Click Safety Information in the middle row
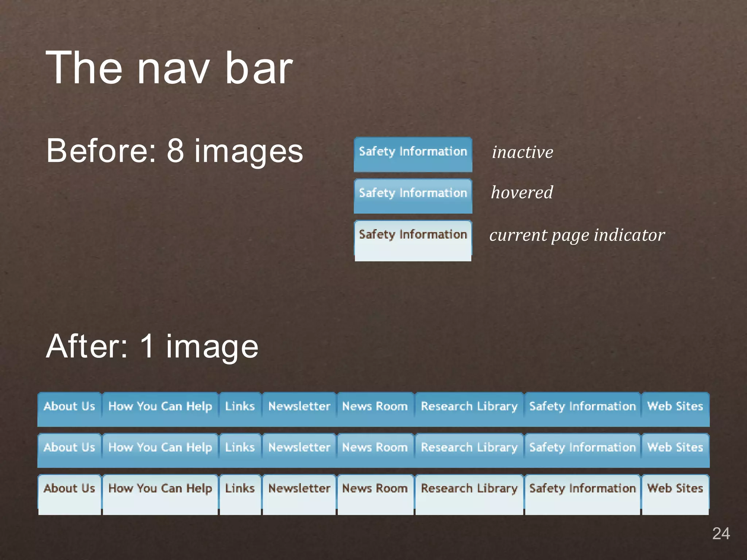Viewport: 747px width, 560px height. [x=582, y=451]
